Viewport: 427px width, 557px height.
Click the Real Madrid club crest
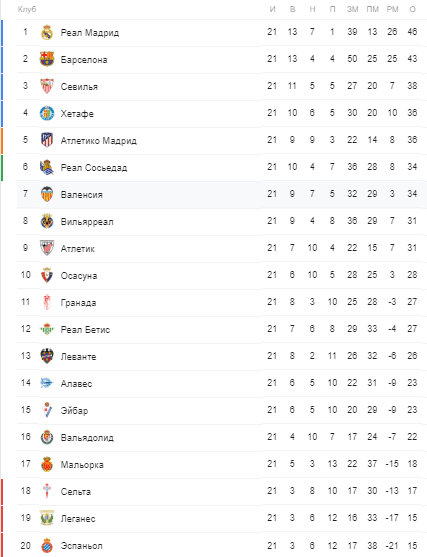click(x=47, y=32)
